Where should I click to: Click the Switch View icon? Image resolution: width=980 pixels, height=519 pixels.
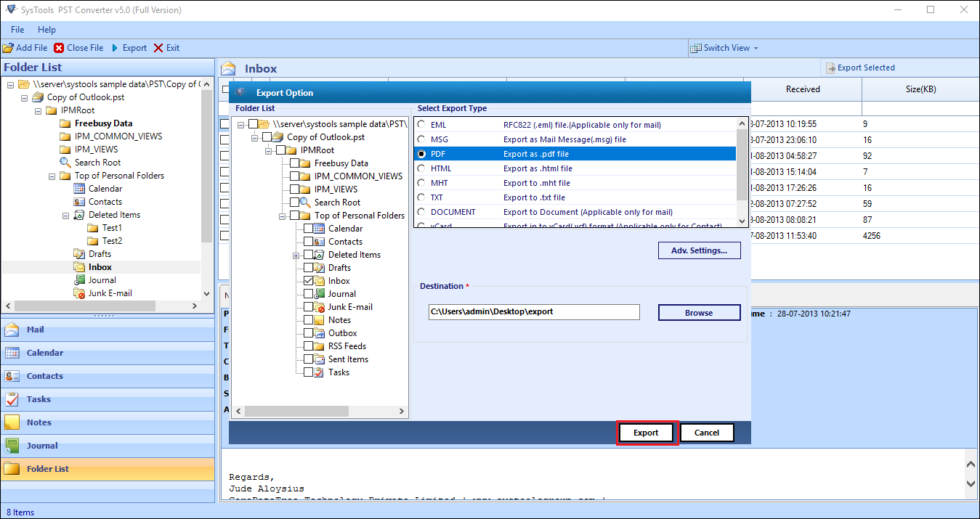696,48
